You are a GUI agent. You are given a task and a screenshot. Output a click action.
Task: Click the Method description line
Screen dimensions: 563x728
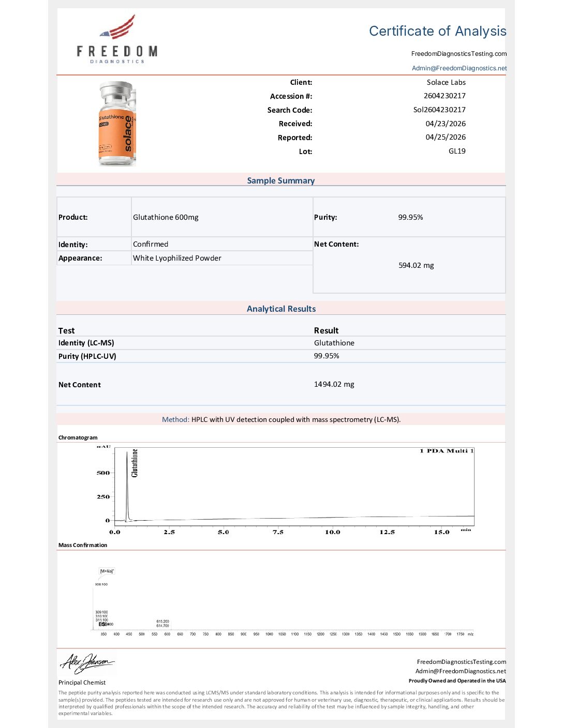click(x=281, y=419)
